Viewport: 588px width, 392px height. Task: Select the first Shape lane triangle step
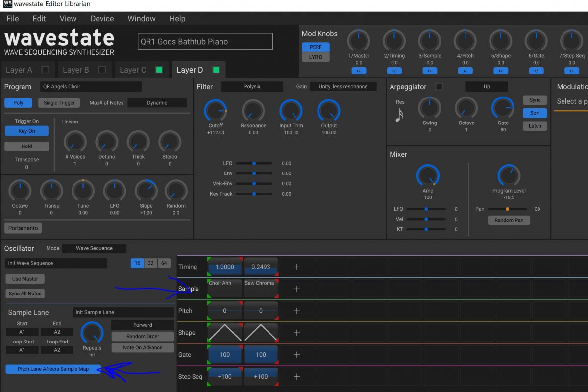(x=225, y=332)
